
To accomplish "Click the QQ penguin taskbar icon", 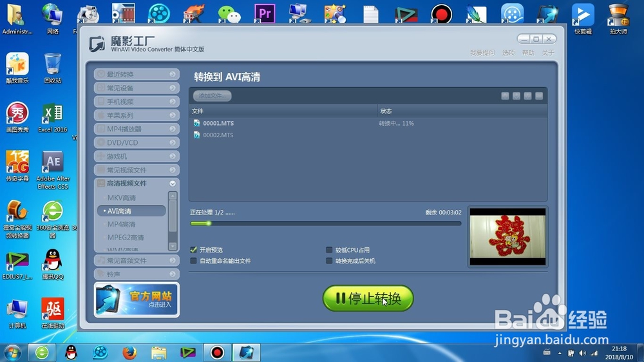I will pos(71,352).
